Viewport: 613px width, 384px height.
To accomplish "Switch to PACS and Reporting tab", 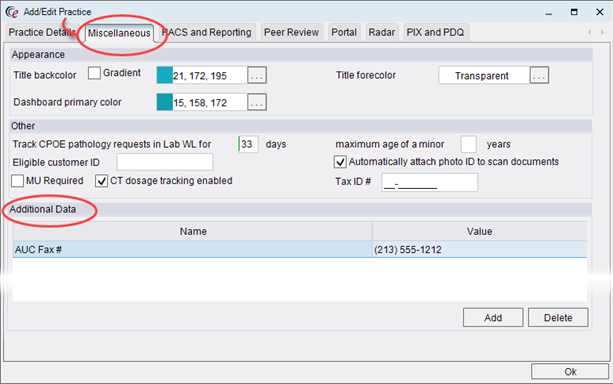I will click(206, 32).
